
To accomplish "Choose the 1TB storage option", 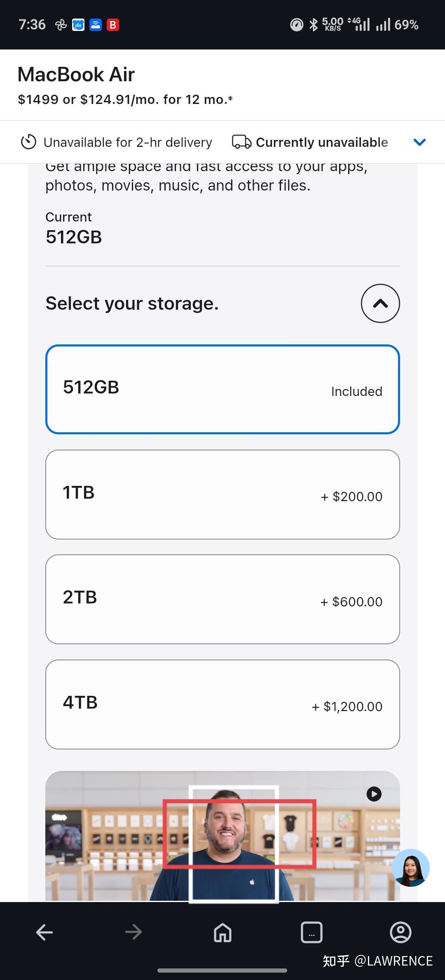I will pos(222,494).
